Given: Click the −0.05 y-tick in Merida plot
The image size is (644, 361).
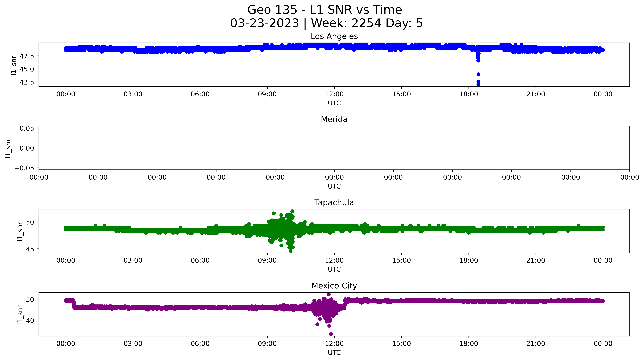Looking at the screenshot, I should tap(25, 168).
